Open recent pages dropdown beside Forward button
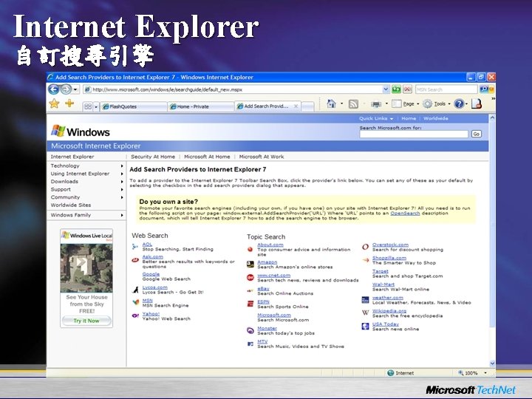532x399 pixels. (75, 89)
